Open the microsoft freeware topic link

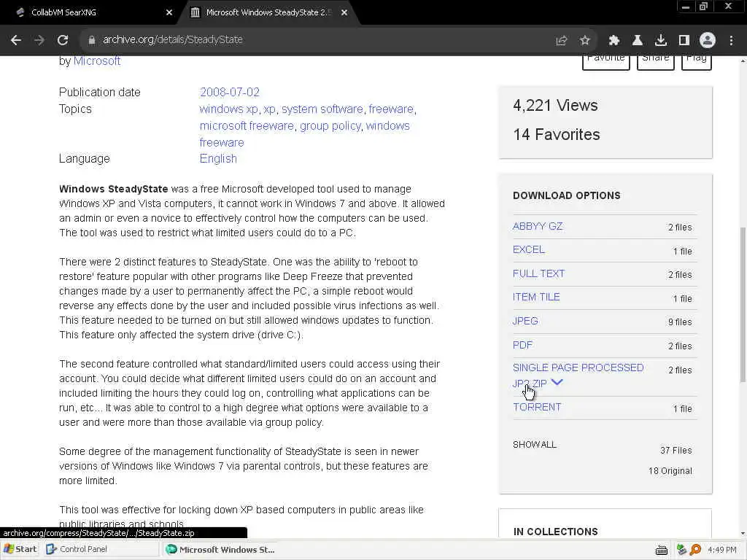coord(247,125)
